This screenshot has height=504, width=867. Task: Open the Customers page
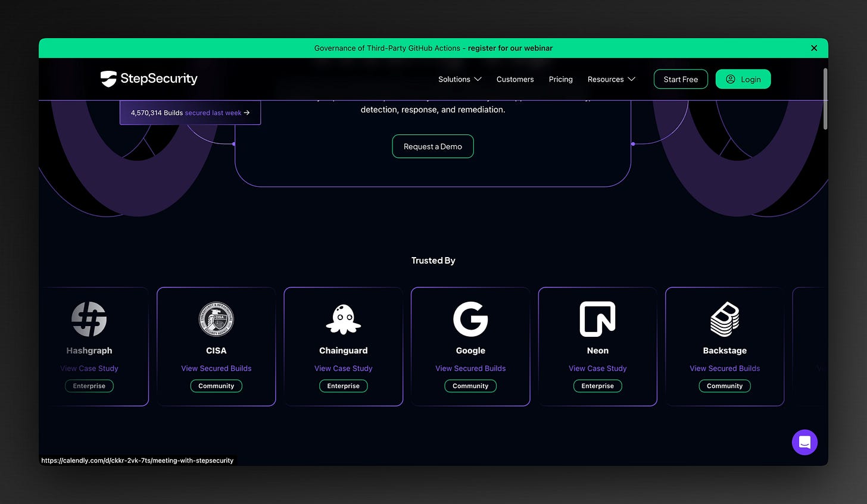tap(515, 79)
